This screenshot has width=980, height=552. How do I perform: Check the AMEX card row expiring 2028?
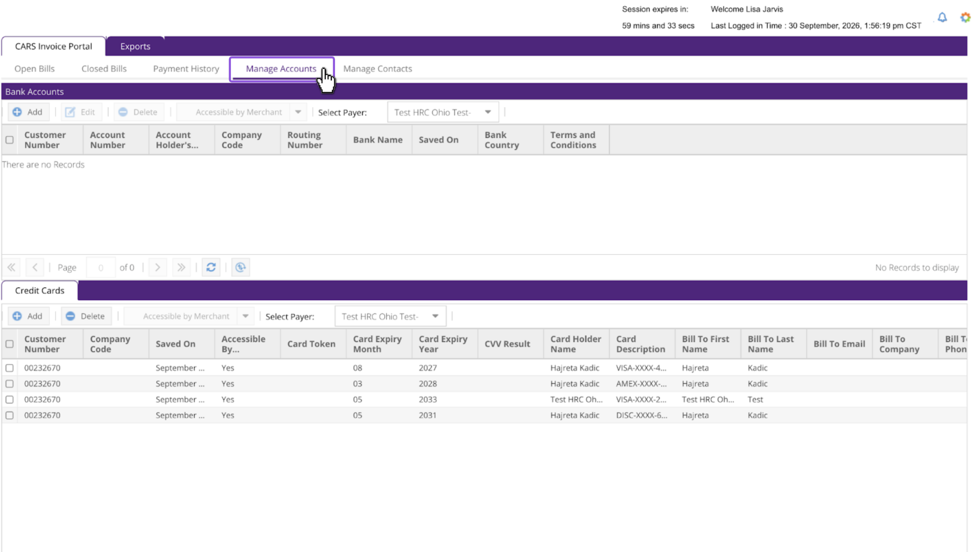tap(10, 383)
